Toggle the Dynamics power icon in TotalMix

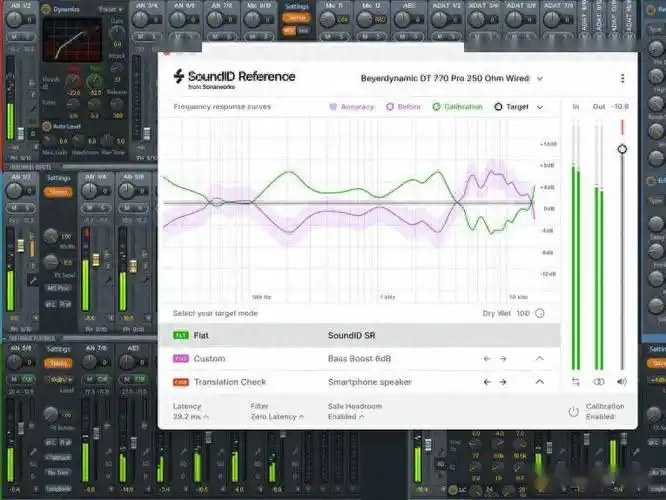[x=46, y=9]
